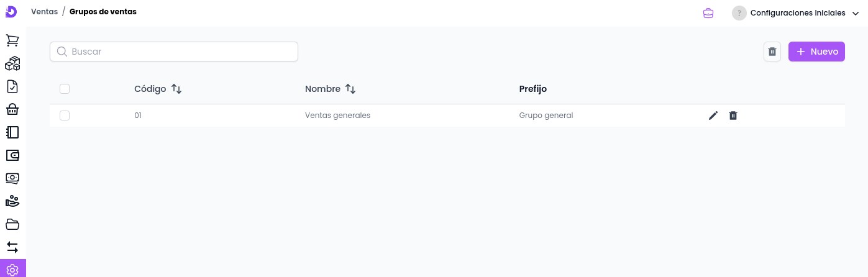The image size is (868, 277).
Task: Toggle the select-all header checkbox
Action: pos(65,89)
